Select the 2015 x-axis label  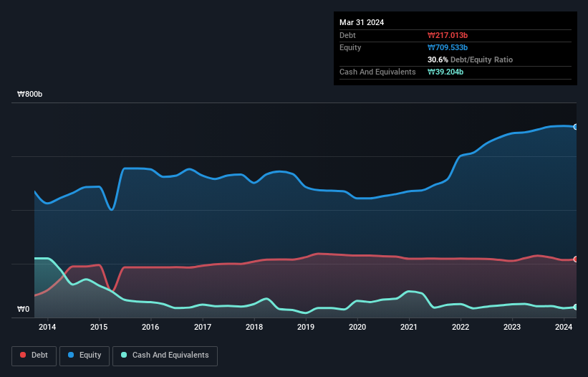pos(99,327)
